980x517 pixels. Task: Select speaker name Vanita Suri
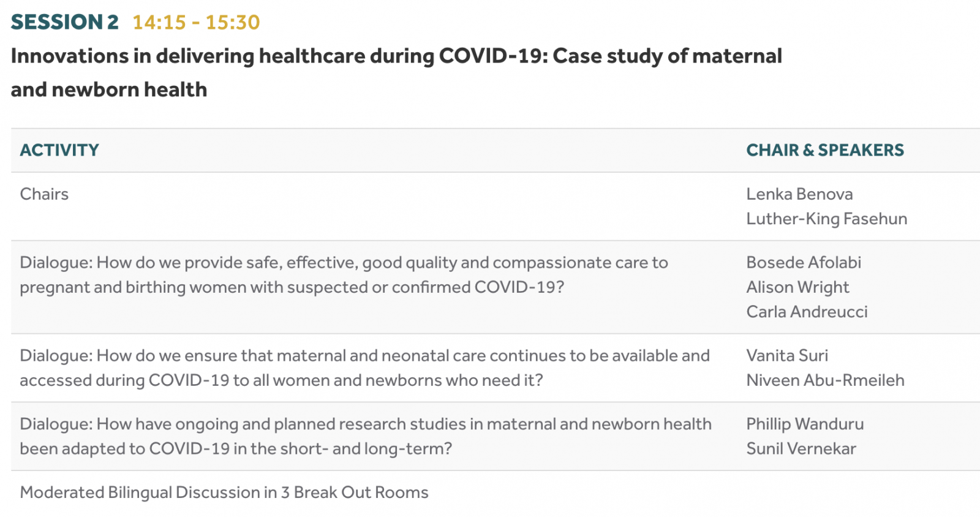786,356
